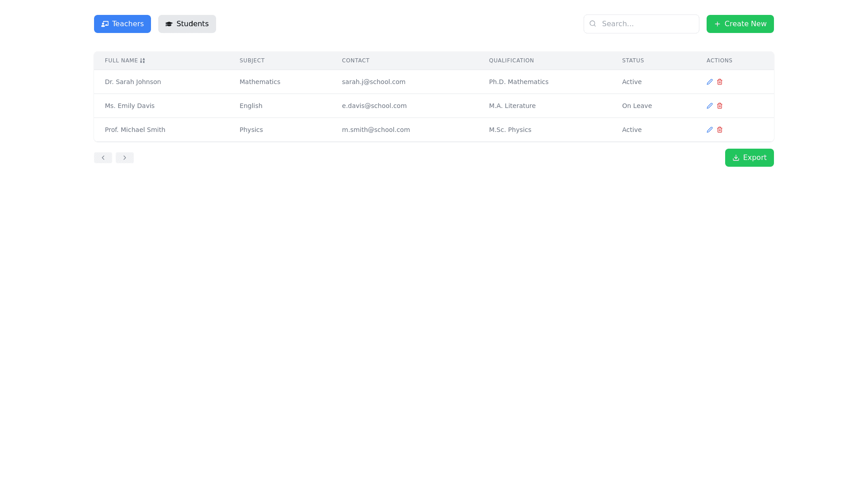Click the search magnifier icon

click(593, 23)
